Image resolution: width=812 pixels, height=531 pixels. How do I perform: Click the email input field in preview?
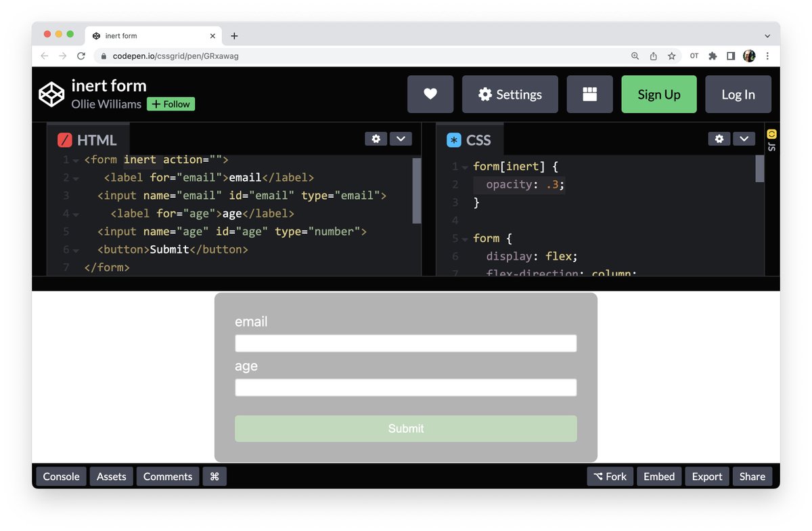click(405, 343)
